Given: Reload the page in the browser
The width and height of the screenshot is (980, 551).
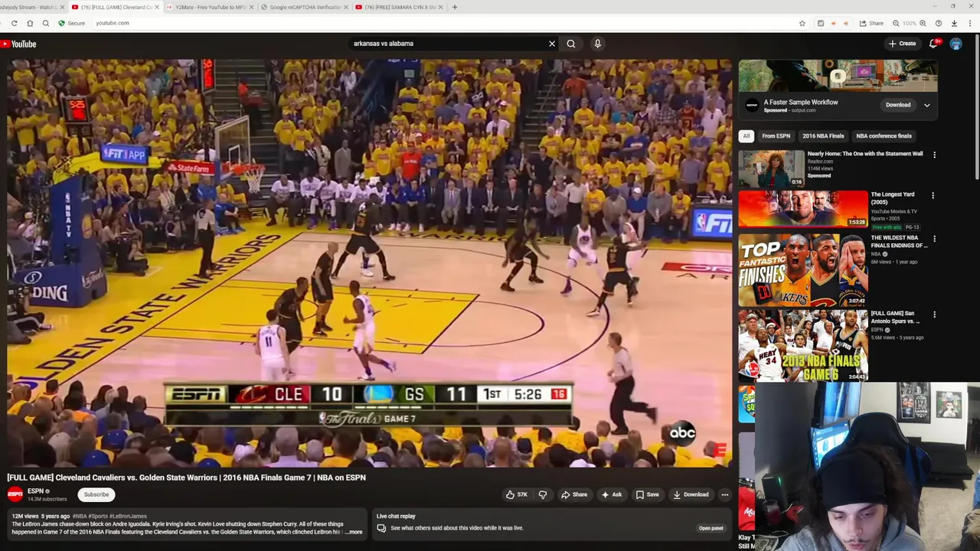Looking at the screenshot, I should coord(14,23).
